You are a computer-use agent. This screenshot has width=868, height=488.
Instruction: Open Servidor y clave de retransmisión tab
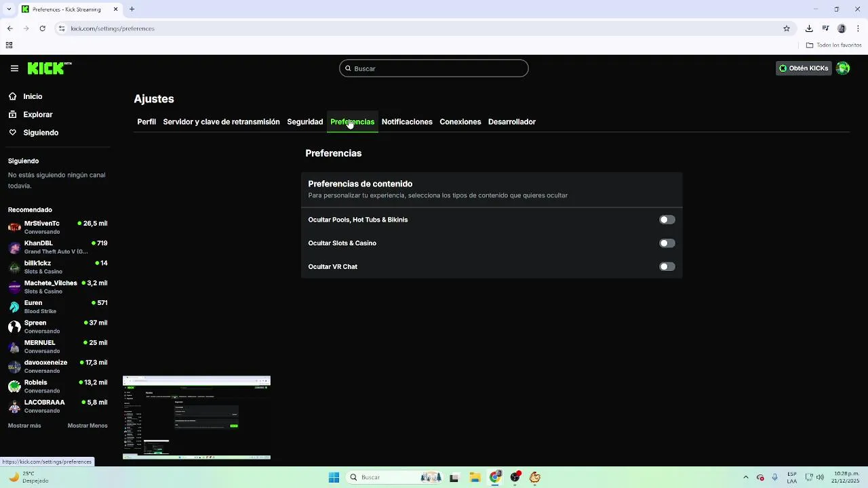coord(221,122)
